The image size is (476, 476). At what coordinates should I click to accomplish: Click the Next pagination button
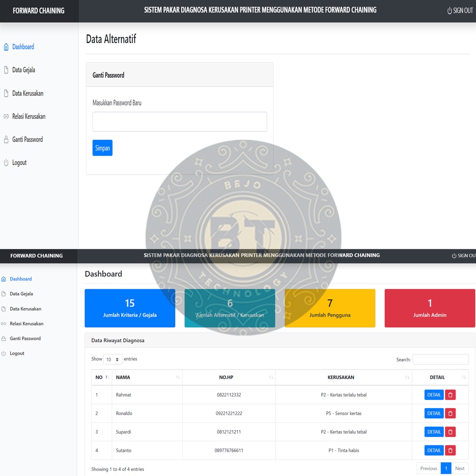click(460, 469)
